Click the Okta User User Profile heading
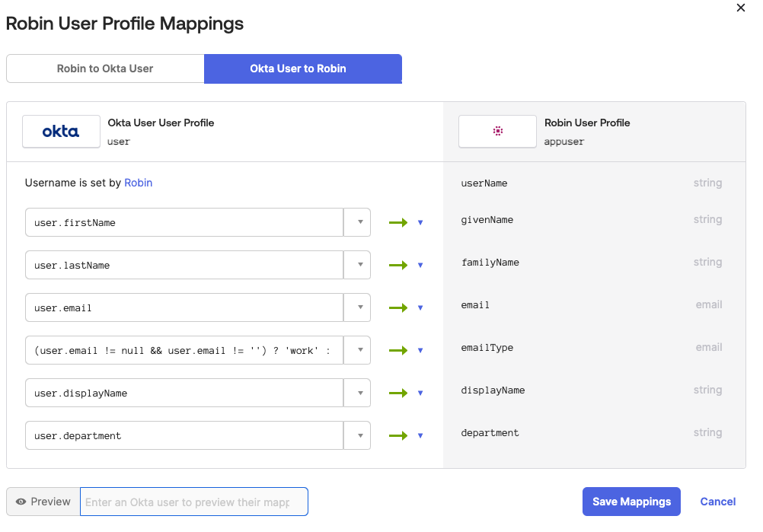This screenshot has width=763, height=532. tap(161, 123)
